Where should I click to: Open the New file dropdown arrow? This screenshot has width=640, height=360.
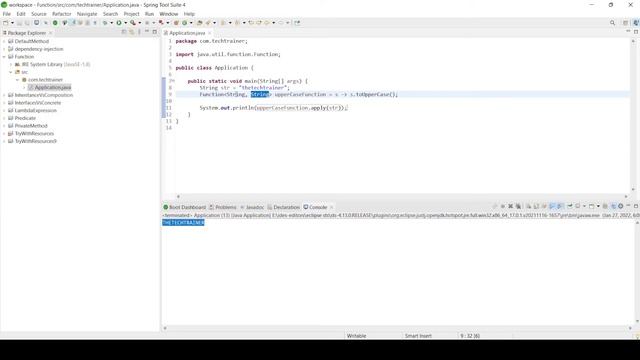(13, 23)
